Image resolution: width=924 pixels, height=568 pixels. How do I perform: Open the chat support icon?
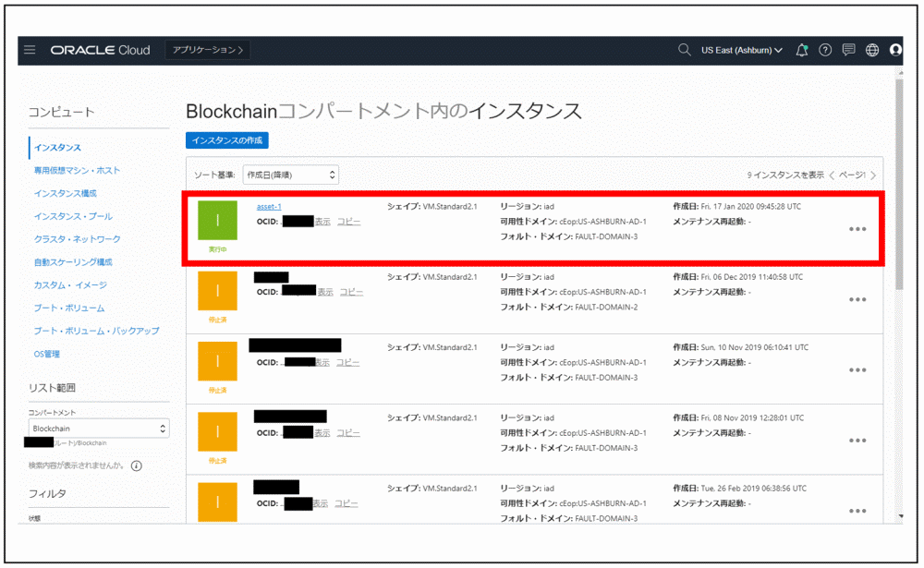pos(848,50)
